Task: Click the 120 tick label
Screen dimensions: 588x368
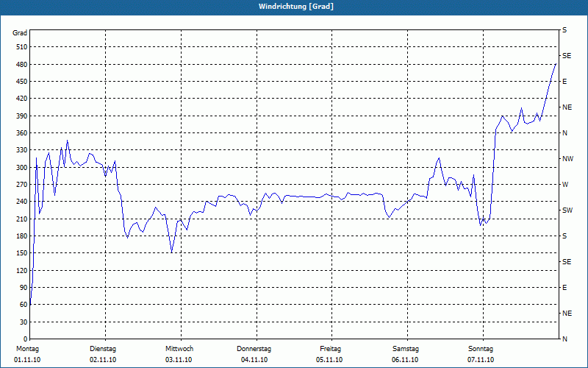Action: pos(22,270)
